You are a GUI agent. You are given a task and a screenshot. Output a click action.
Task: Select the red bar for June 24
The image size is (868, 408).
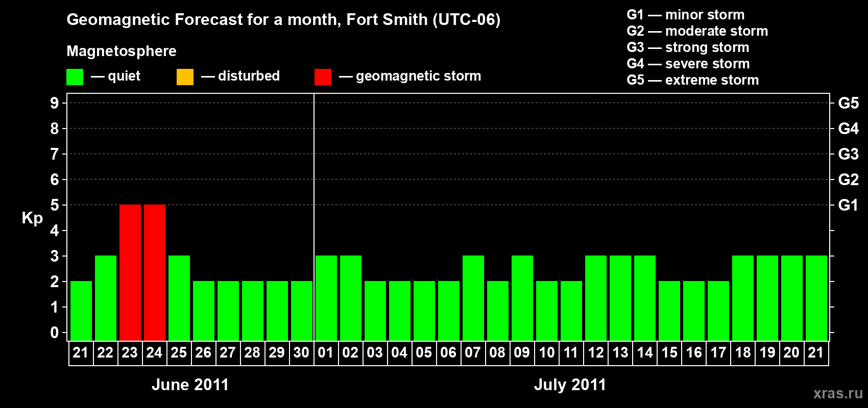coord(155,272)
